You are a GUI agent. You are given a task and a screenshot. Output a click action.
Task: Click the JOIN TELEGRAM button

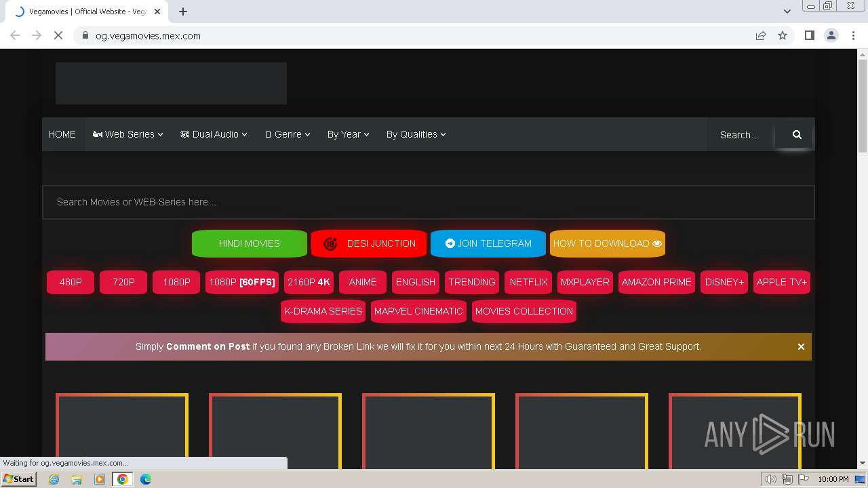pos(488,243)
